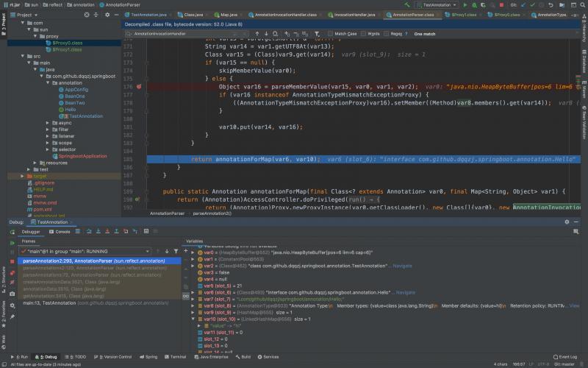The width and height of the screenshot is (588, 368).
Task: Click the camera thread dump icon
Action: pos(12,293)
